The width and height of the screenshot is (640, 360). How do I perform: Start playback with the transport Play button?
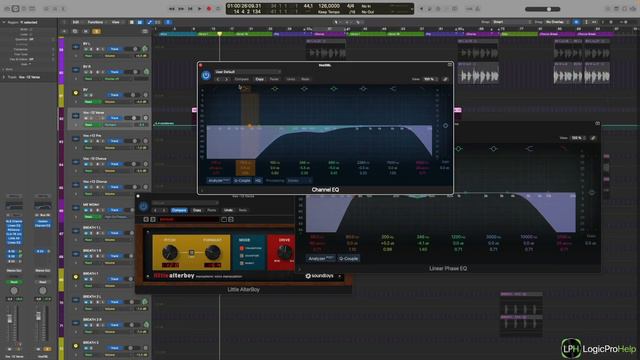(200, 9)
